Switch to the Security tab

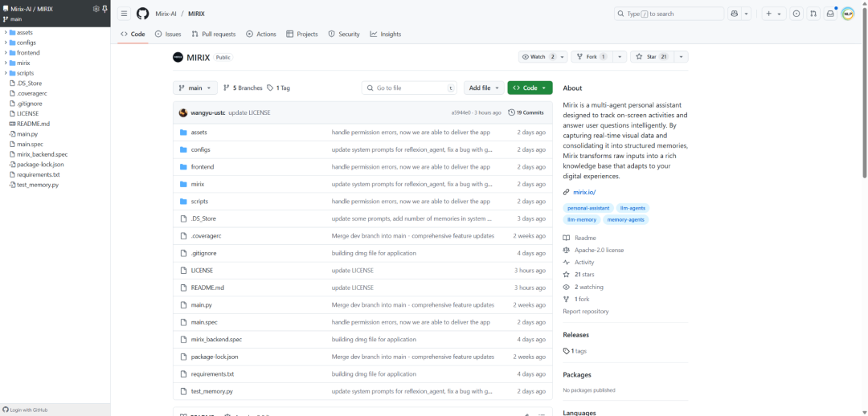pos(344,34)
